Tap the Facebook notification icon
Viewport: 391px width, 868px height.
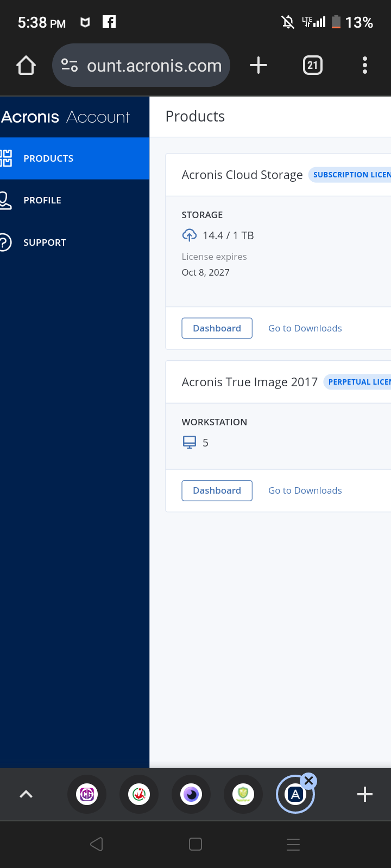tap(109, 22)
